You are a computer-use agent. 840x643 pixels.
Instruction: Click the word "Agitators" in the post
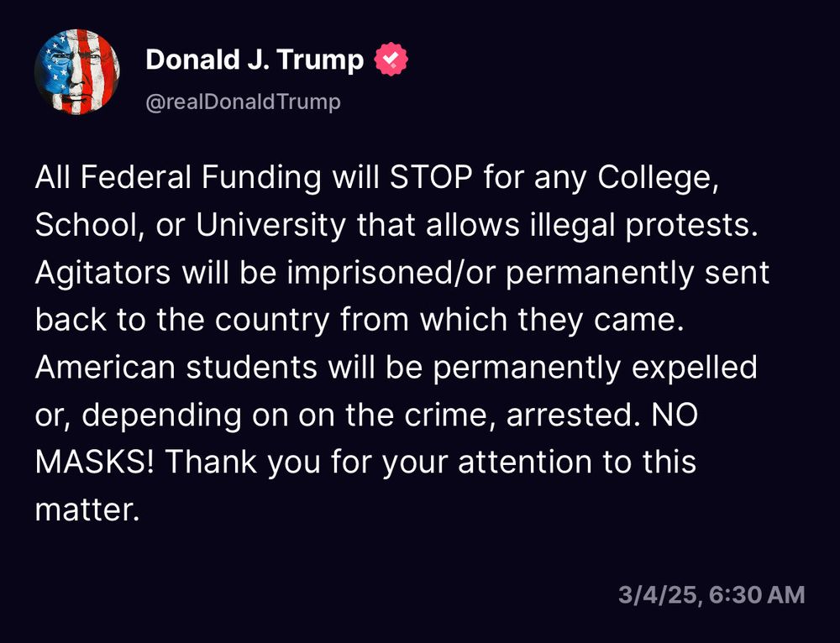click(102, 273)
